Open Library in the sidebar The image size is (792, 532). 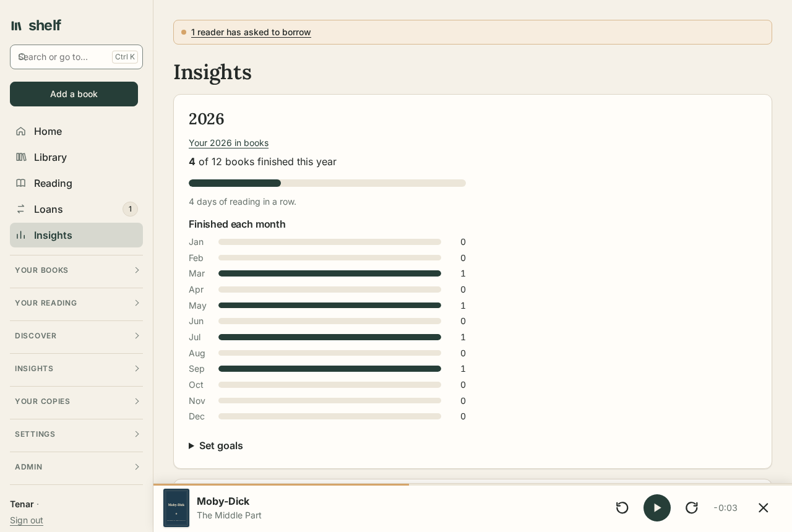point(76,157)
